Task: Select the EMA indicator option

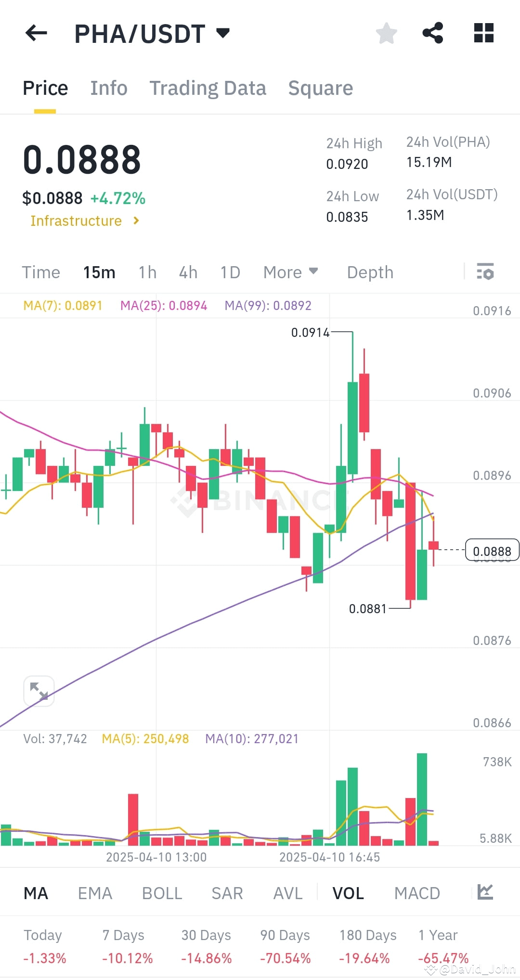Action: pyautogui.click(x=95, y=893)
